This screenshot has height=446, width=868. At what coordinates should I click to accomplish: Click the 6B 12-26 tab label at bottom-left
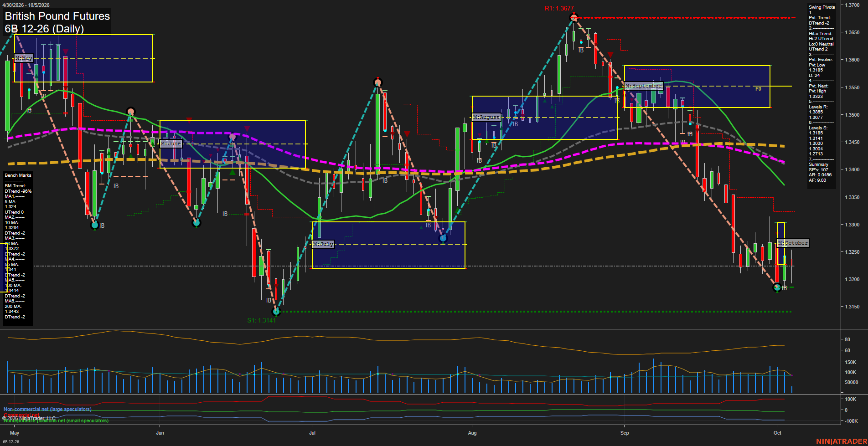11,441
